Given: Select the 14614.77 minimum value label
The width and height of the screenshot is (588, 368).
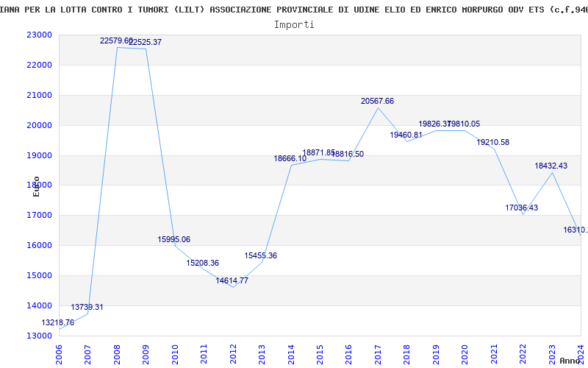Looking at the screenshot, I should click(x=232, y=280).
